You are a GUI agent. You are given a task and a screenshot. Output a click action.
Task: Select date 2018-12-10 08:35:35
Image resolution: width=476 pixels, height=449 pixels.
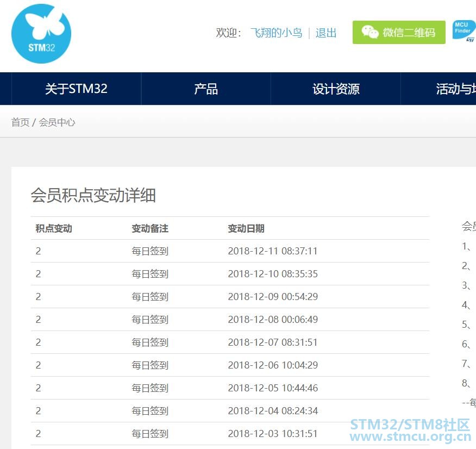(x=273, y=274)
